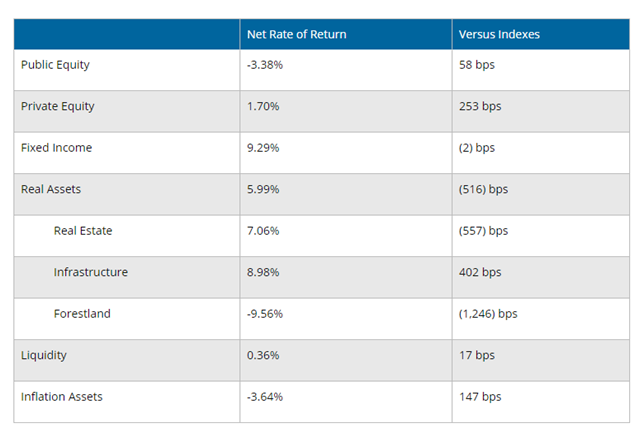Click the 253 bps index comparison cell
This screenshot has width=639, height=438.
479,106
